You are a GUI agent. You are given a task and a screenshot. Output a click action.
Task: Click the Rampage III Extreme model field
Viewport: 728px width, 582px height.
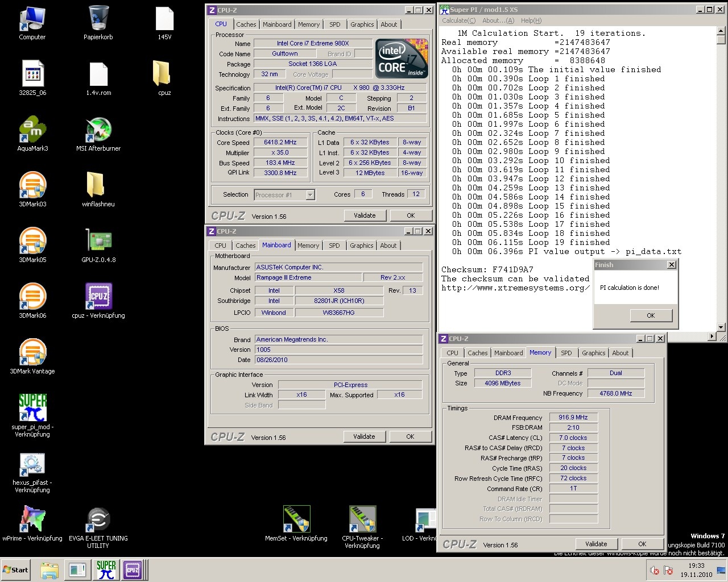pyautogui.click(x=308, y=277)
